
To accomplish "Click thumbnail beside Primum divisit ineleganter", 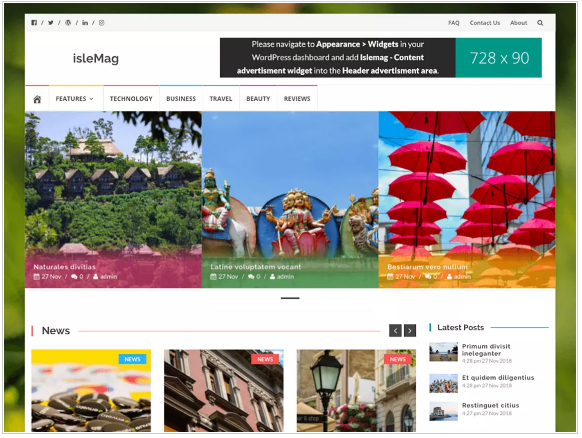I will 444,352.
